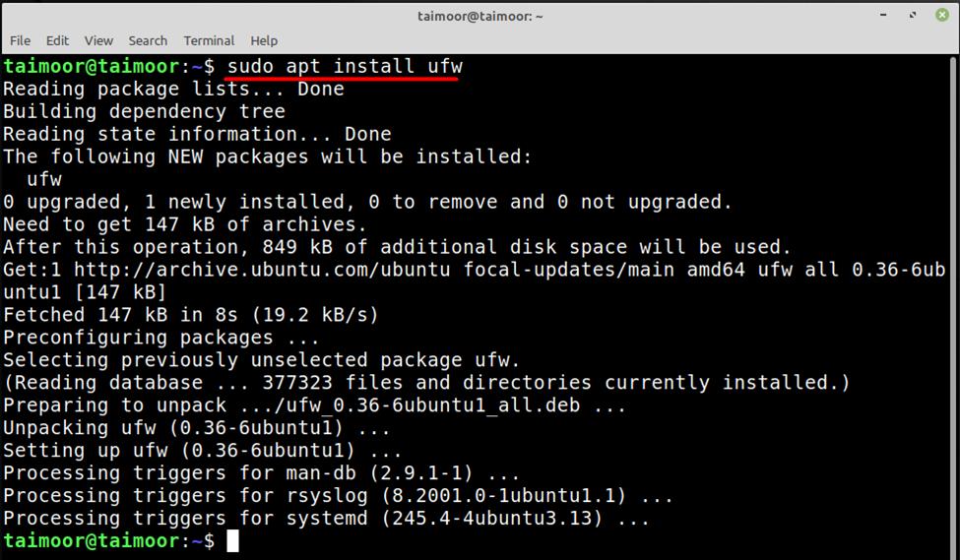Image resolution: width=960 pixels, height=560 pixels.
Task: Click the underlined 'sudo apt install ufw' command
Action: 345,66
